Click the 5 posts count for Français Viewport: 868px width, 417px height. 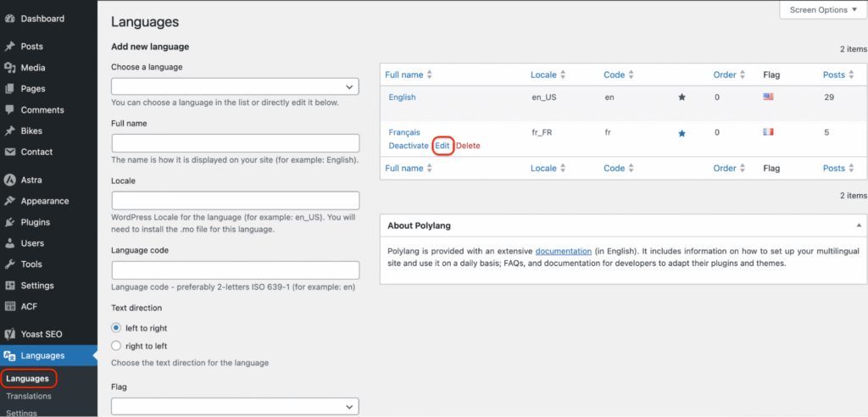point(826,132)
